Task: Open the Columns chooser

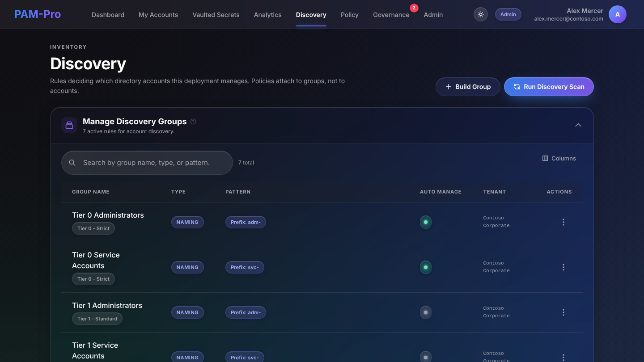Action: pyautogui.click(x=559, y=158)
